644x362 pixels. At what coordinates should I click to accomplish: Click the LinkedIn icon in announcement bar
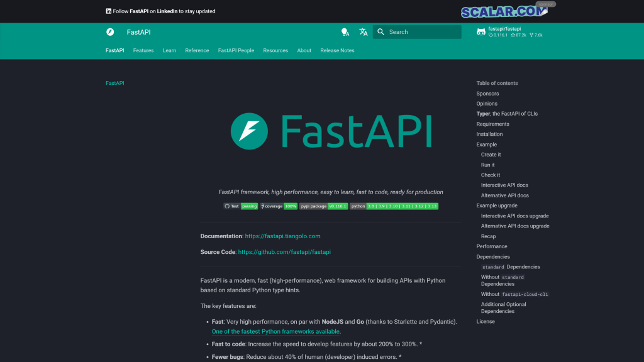coord(109,11)
